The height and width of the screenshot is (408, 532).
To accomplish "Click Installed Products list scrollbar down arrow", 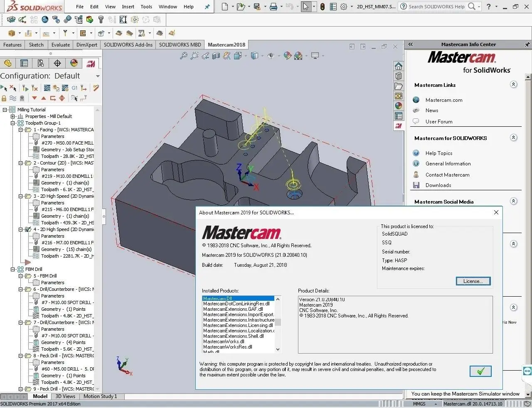I will tap(278, 349).
